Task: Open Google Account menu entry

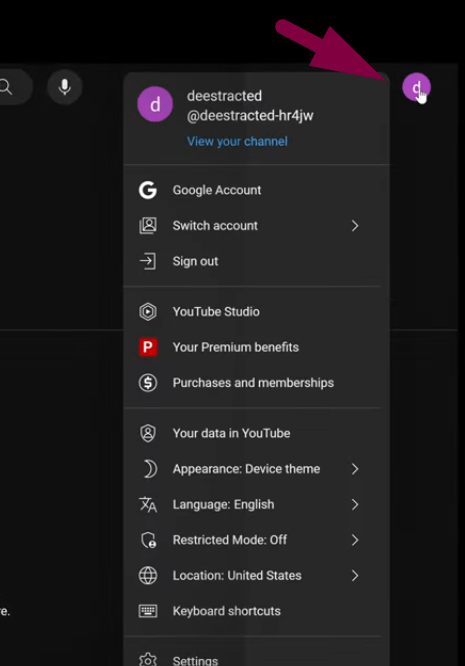Action: tap(217, 190)
